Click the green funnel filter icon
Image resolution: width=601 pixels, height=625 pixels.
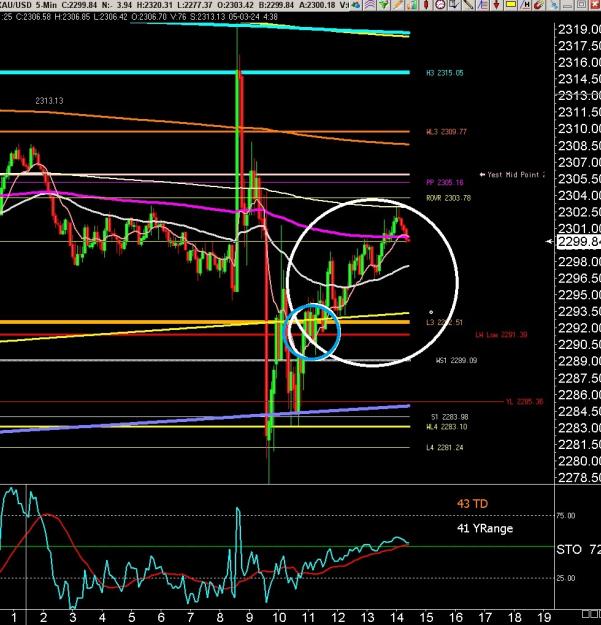pyautogui.click(x=383, y=5)
